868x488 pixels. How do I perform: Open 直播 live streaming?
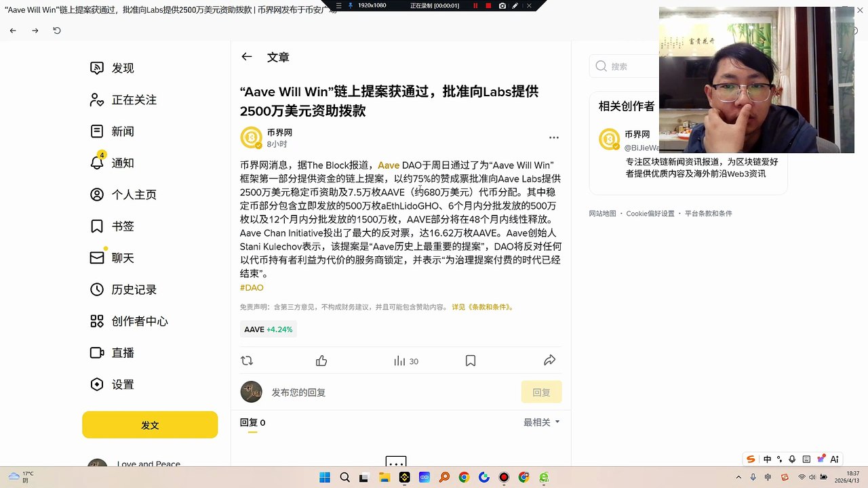pyautogui.click(x=113, y=353)
